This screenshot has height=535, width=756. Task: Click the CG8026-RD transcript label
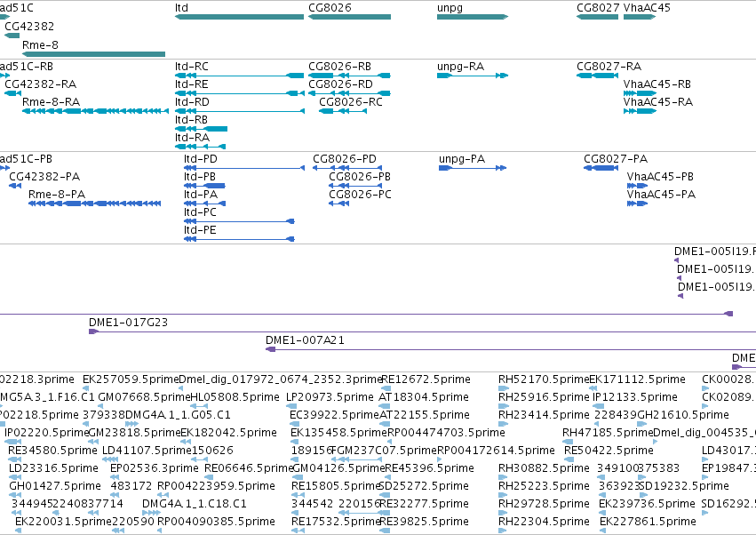pos(340,84)
